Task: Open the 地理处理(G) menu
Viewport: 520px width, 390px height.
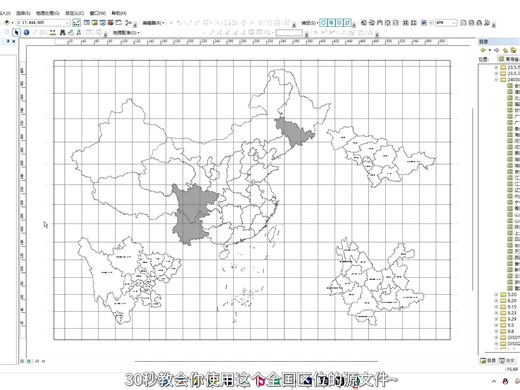Action: tap(48, 13)
